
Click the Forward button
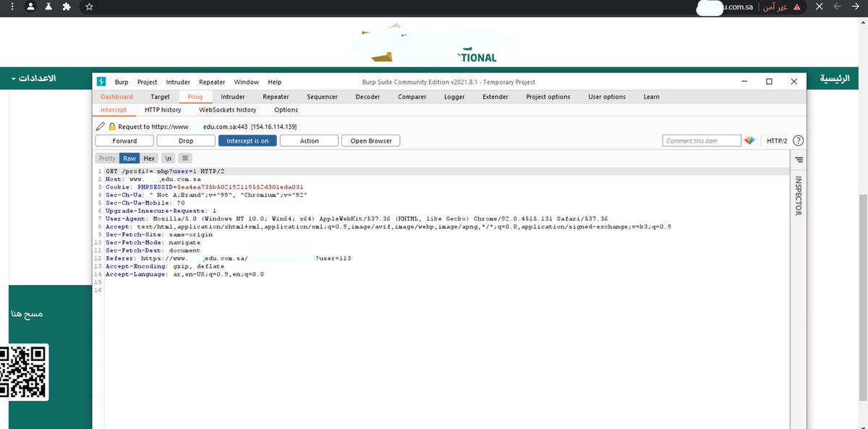click(124, 141)
